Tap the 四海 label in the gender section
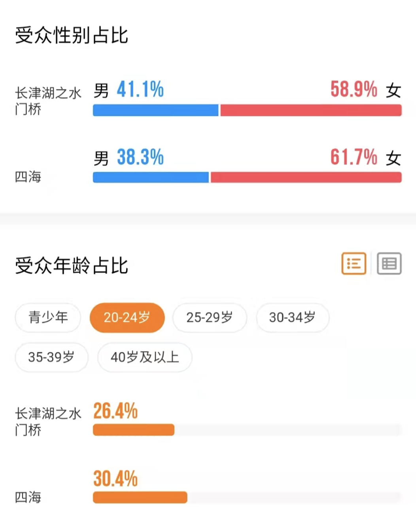Viewport: 416px width, 532px height. (x=28, y=177)
